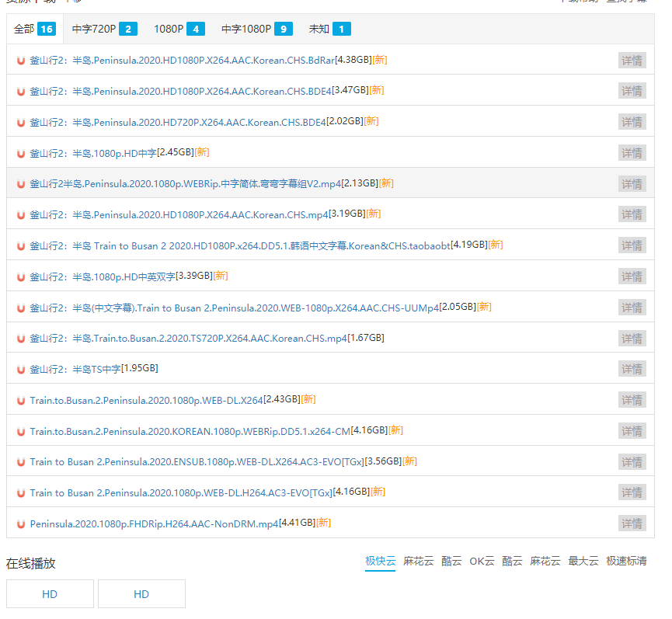Select the 极快云 playback source
This screenshot has width=672, height=619.
click(380, 562)
